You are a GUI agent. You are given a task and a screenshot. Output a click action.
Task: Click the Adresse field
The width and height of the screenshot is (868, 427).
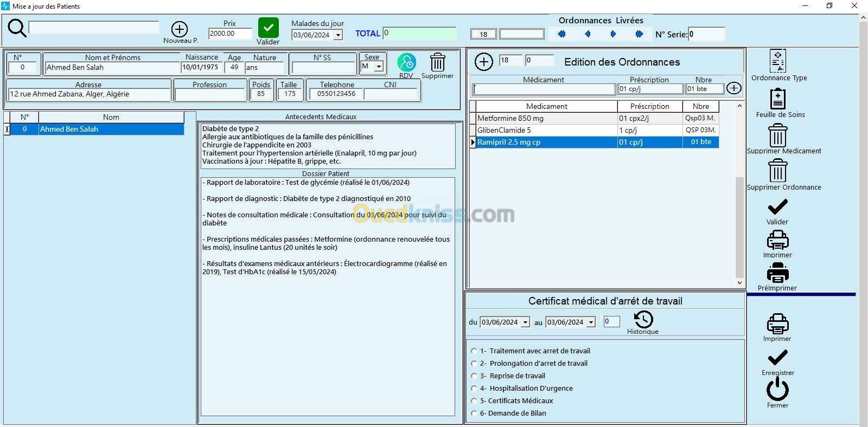pyautogui.click(x=89, y=94)
